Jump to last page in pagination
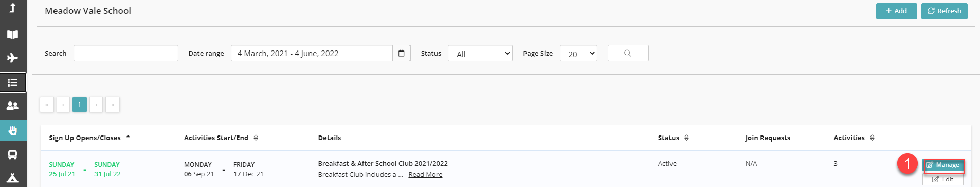The height and width of the screenshot is (187, 980). (x=113, y=105)
